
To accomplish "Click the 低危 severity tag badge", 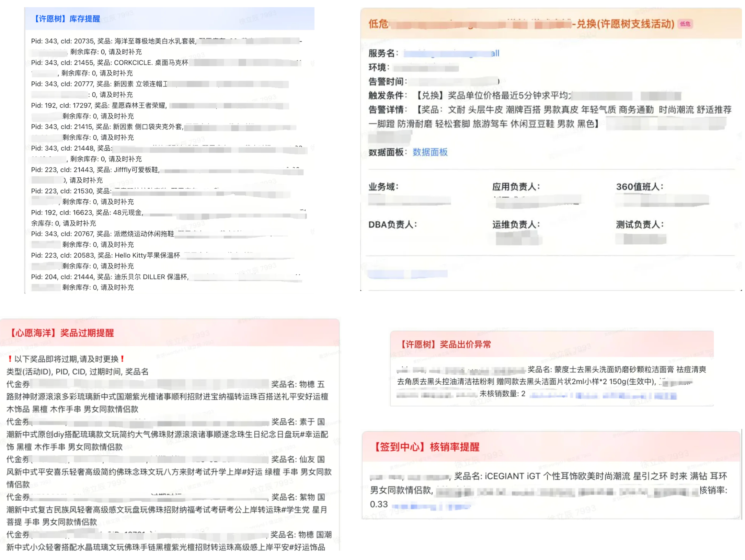I will [685, 24].
